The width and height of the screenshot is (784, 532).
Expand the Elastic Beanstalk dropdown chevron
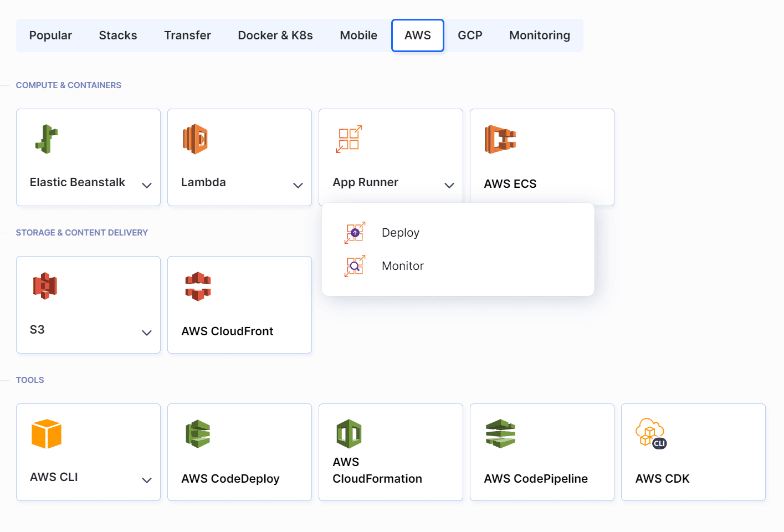[147, 185]
